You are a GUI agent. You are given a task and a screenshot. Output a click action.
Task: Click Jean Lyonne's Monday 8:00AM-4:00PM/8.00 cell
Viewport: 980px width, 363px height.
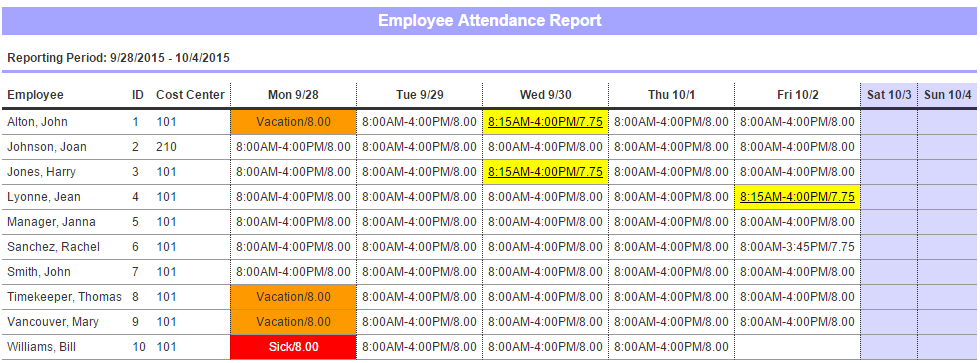tap(293, 197)
